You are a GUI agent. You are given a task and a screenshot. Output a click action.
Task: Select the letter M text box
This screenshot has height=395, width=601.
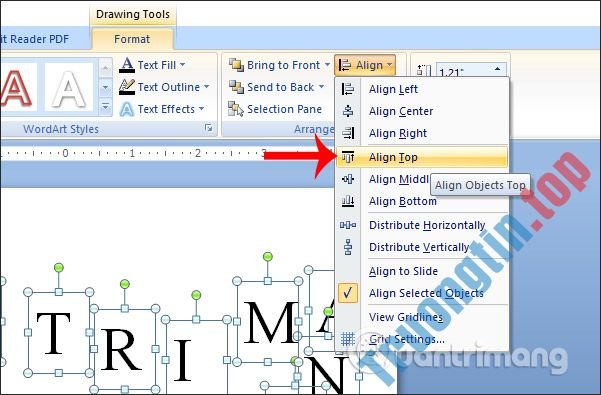(268, 321)
